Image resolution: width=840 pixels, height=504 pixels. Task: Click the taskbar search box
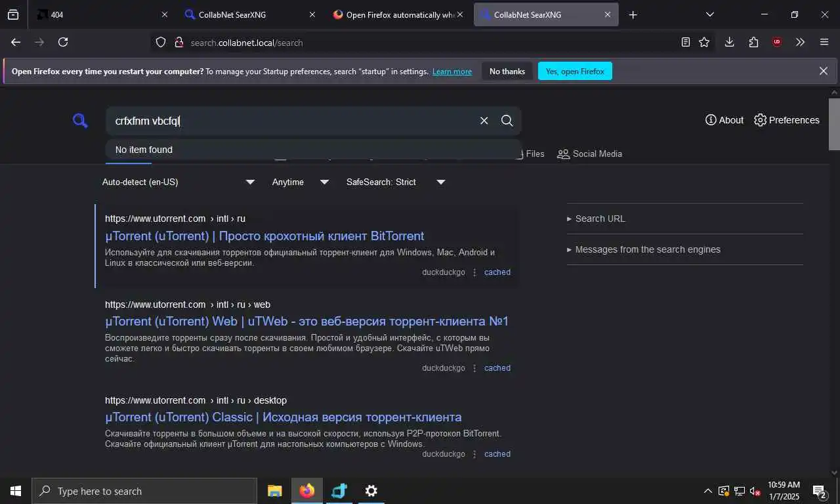[144, 491]
